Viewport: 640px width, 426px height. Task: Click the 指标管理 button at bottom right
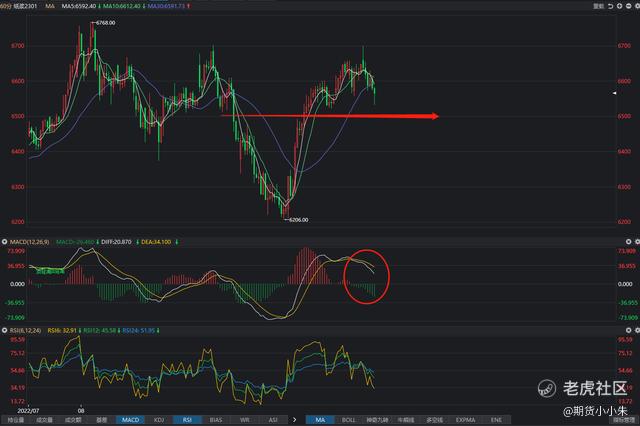[624, 420]
